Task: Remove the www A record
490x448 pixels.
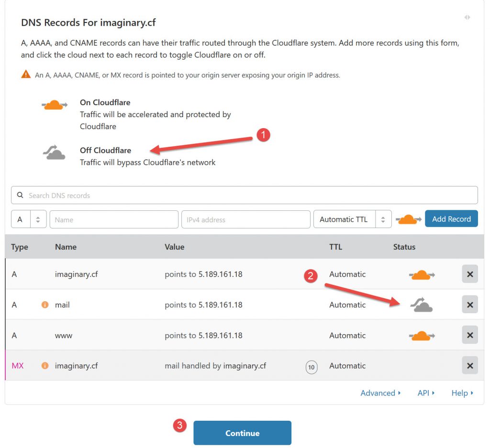Action: 469,335
